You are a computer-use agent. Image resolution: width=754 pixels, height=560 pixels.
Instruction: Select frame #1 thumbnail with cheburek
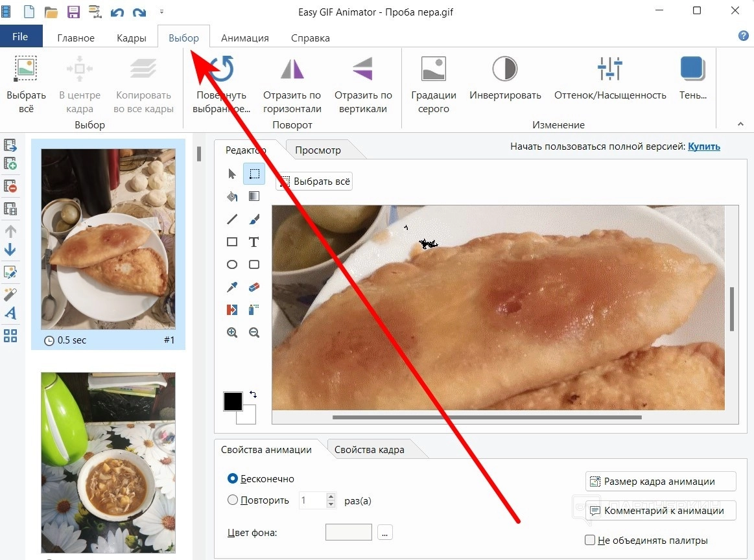108,239
